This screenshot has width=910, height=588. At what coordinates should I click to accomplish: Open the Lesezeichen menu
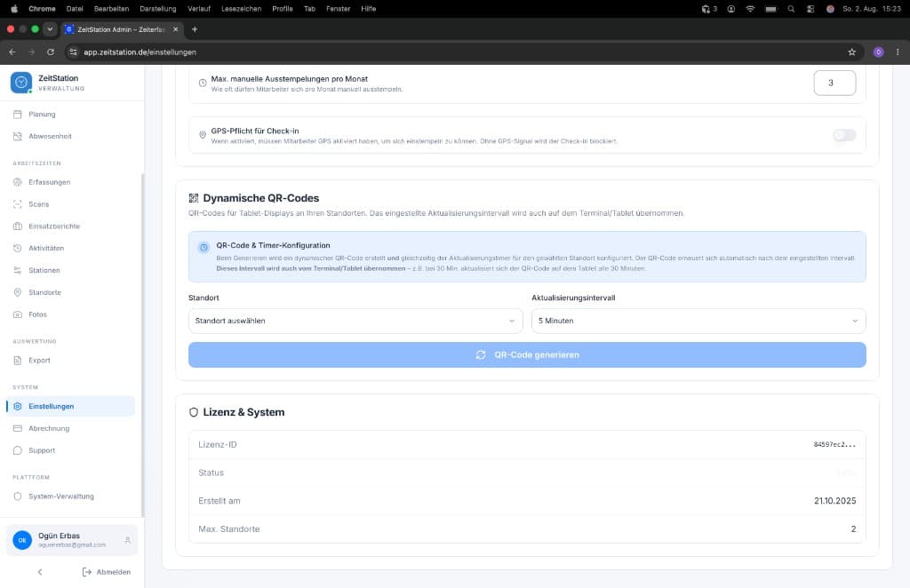coord(242,9)
